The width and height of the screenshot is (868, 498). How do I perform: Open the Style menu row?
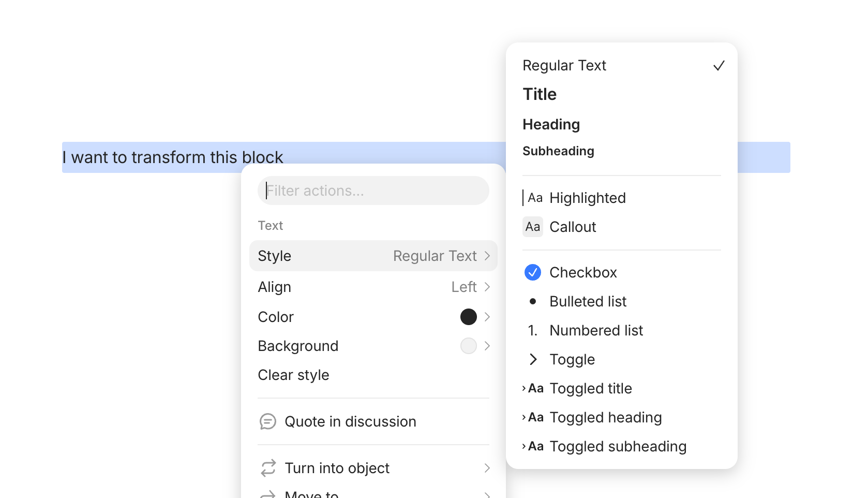click(x=373, y=256)
